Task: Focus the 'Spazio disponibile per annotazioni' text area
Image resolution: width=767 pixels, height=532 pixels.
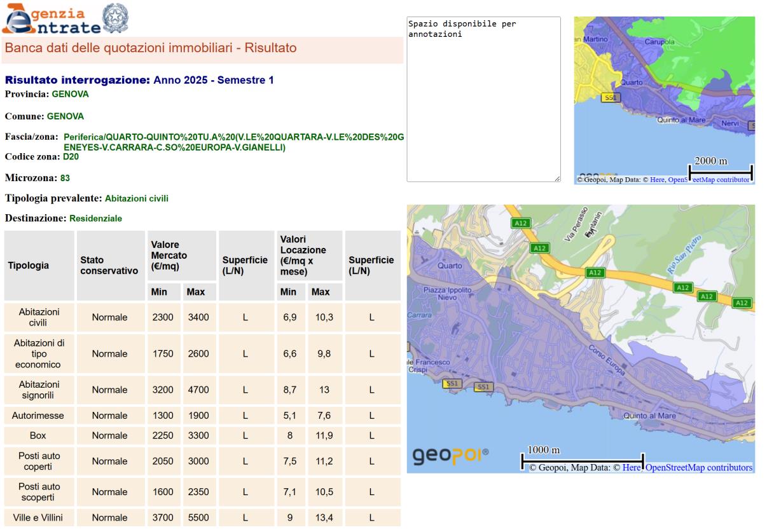Action: tap(483, 99)
